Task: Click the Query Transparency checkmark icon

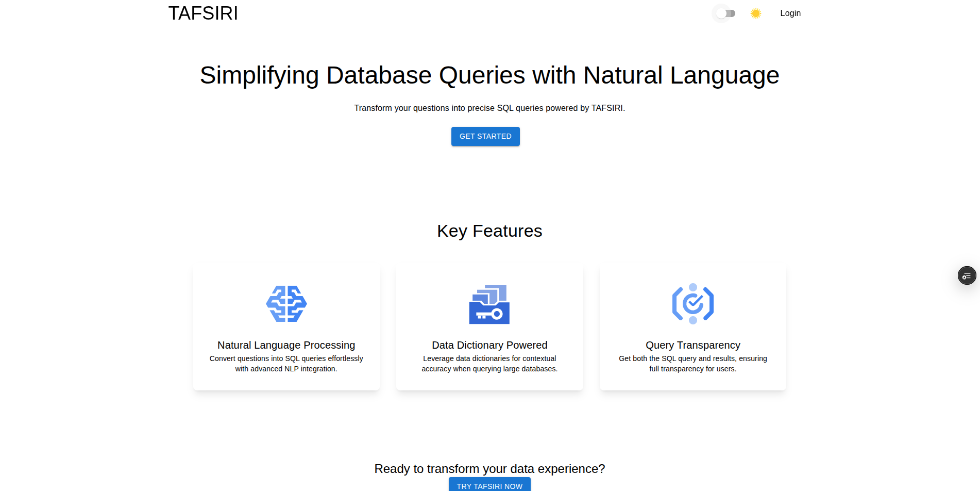Action: [692, 304]
